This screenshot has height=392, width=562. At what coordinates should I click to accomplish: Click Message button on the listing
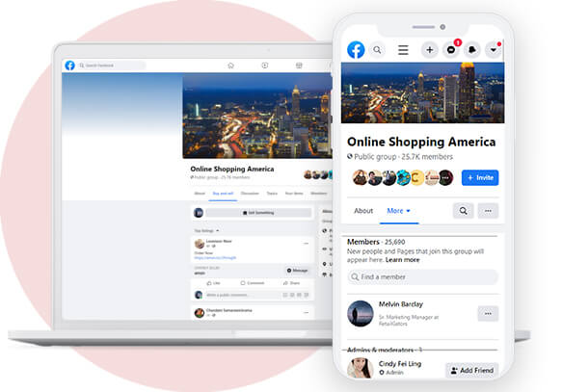[298, 271]
